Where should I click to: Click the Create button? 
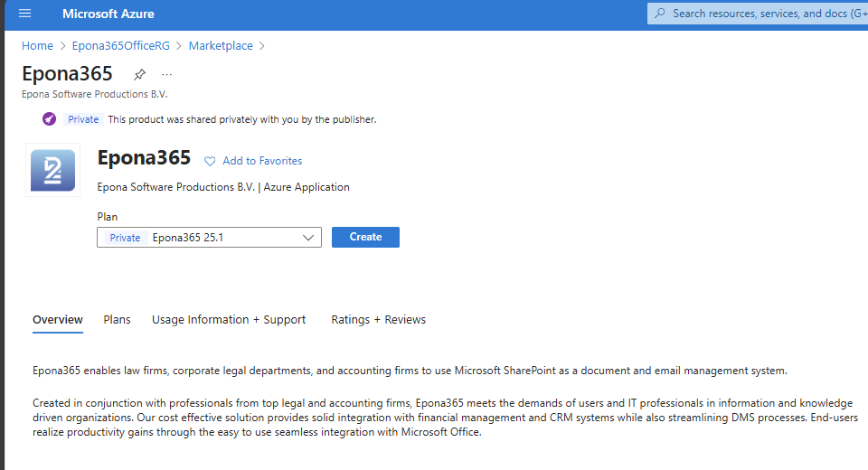pyautogui.click(x=365, y=237)
